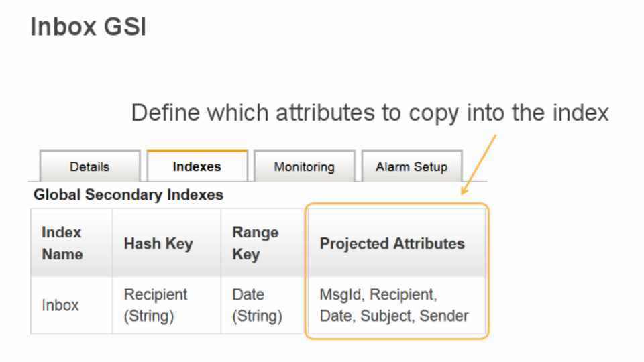Viewport: 644px width, 362px height.
Task: Click the orange annotation arrow
Action: (478, 165)
